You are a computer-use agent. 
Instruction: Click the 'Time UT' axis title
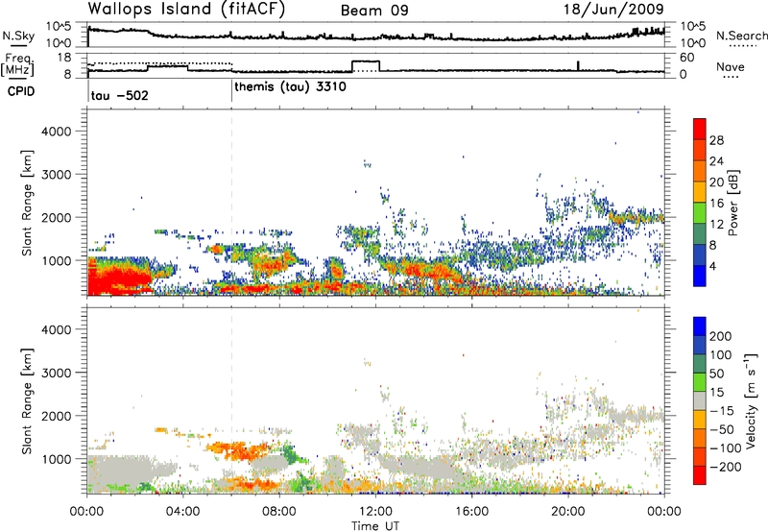pos(375,526)
